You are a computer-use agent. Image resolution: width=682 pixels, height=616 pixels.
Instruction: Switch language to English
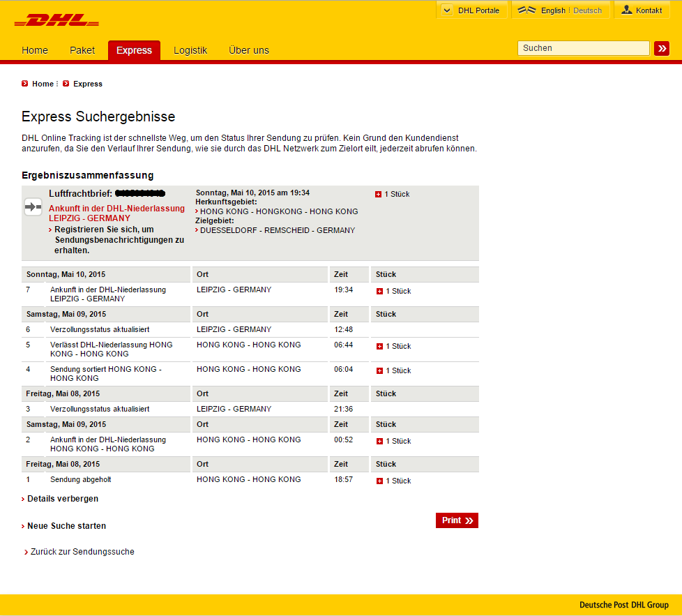point(553,10)
